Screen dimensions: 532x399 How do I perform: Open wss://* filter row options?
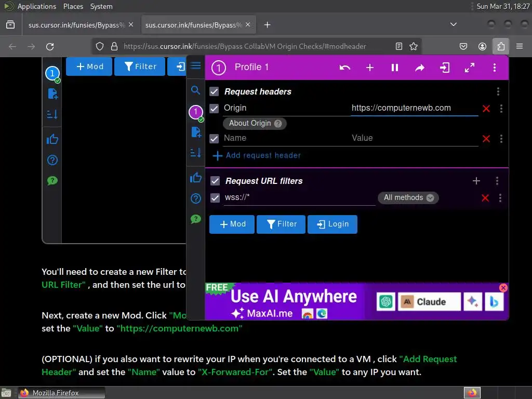pyautogui.click(x=500, y=198)
